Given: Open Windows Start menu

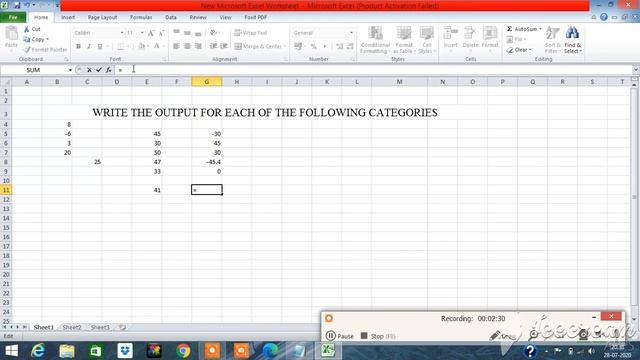Looking at the screenshot, I should click(11, 351).
